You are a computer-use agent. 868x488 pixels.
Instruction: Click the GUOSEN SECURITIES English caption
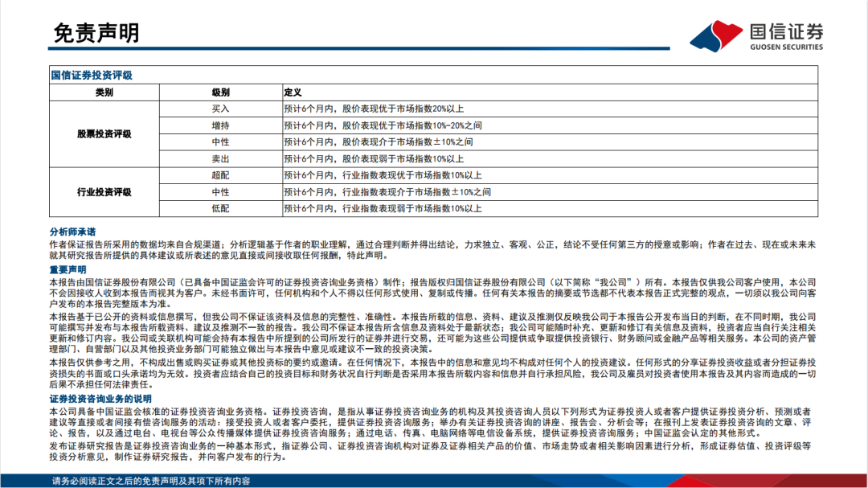[787, 47]
